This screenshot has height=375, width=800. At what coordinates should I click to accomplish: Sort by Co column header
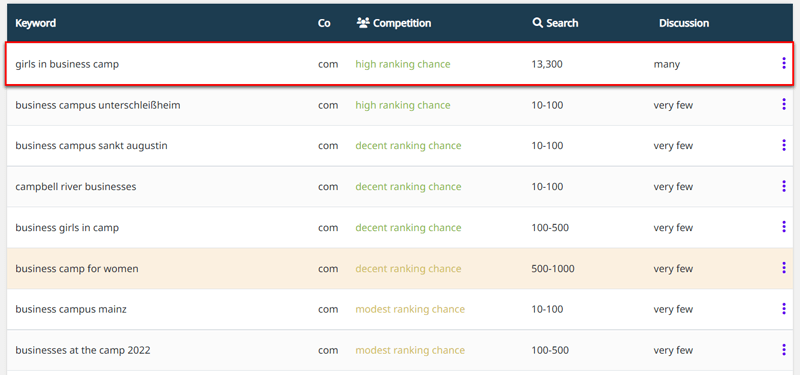(x=324, y=23)
